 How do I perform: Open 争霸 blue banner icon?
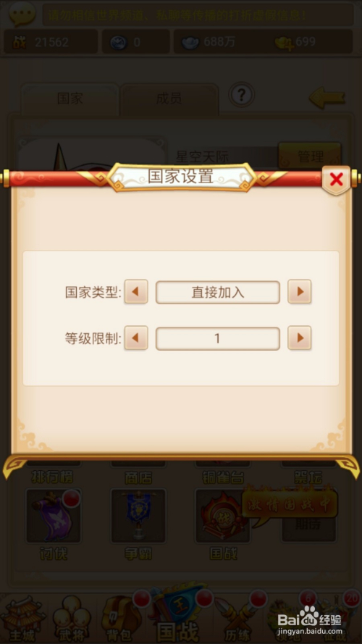point(138,516)
